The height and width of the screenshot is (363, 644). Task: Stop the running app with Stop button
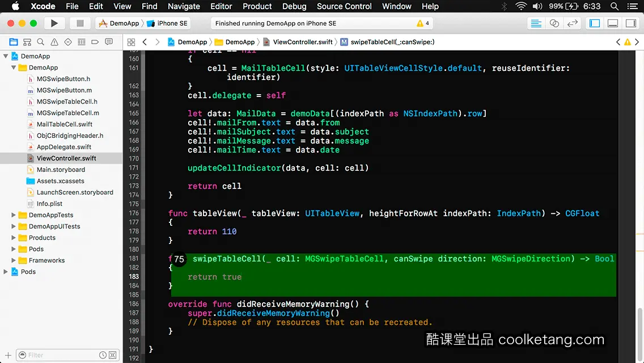click(x=80, y=23)
